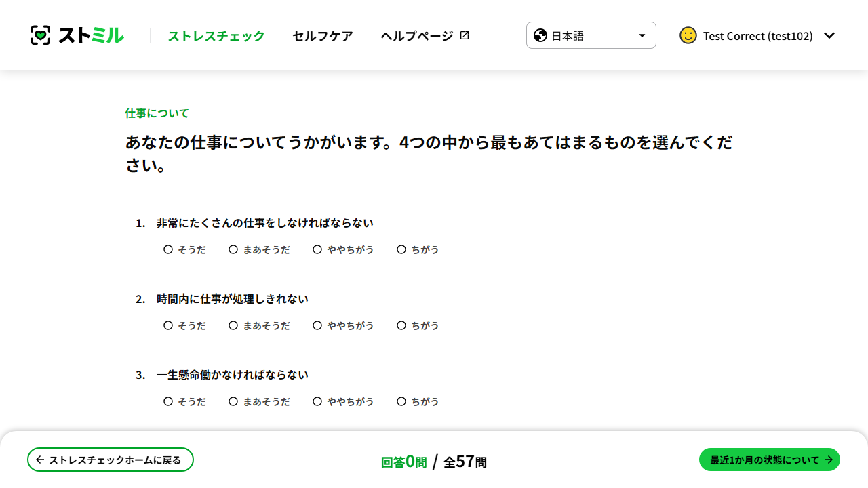Screen dimensions: 868x488
Task: Open the セルフケア menu item
Action: pos(322,35)
